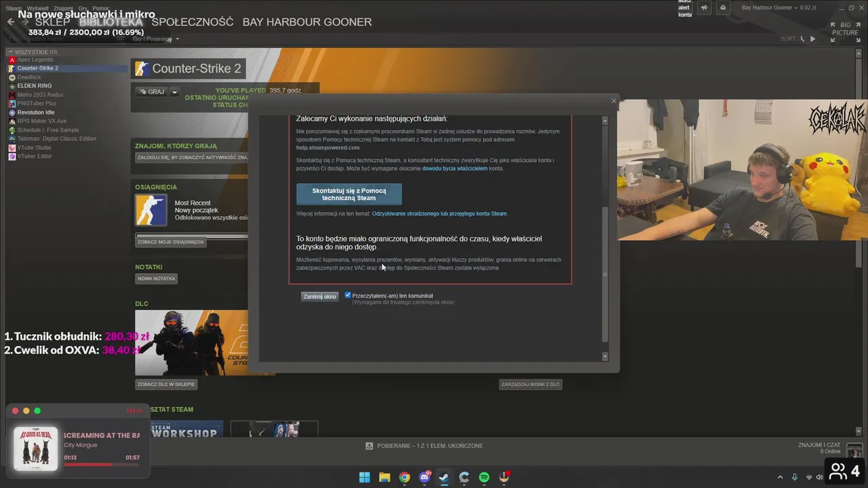Click the forward navigation arrow

tap(25, 22)
